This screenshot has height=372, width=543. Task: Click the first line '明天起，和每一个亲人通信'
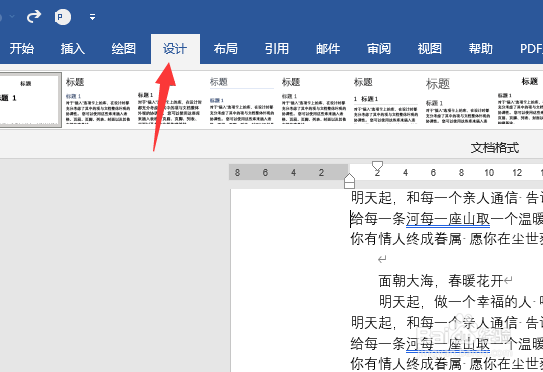tap(434, 198)
